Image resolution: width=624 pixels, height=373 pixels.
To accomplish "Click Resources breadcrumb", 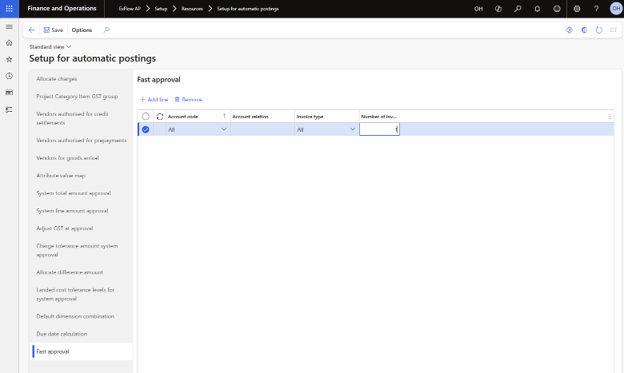I will click(x=192, y=9).
